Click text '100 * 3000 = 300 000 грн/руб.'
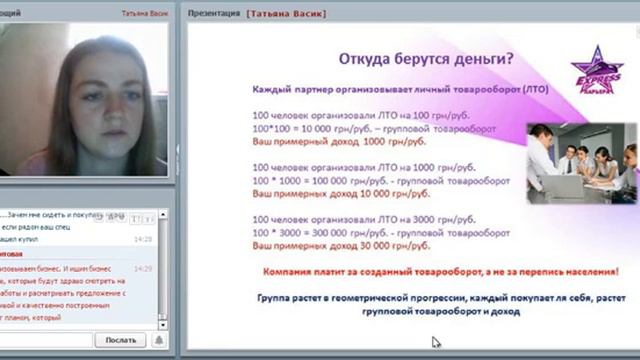 coord(320,233)
